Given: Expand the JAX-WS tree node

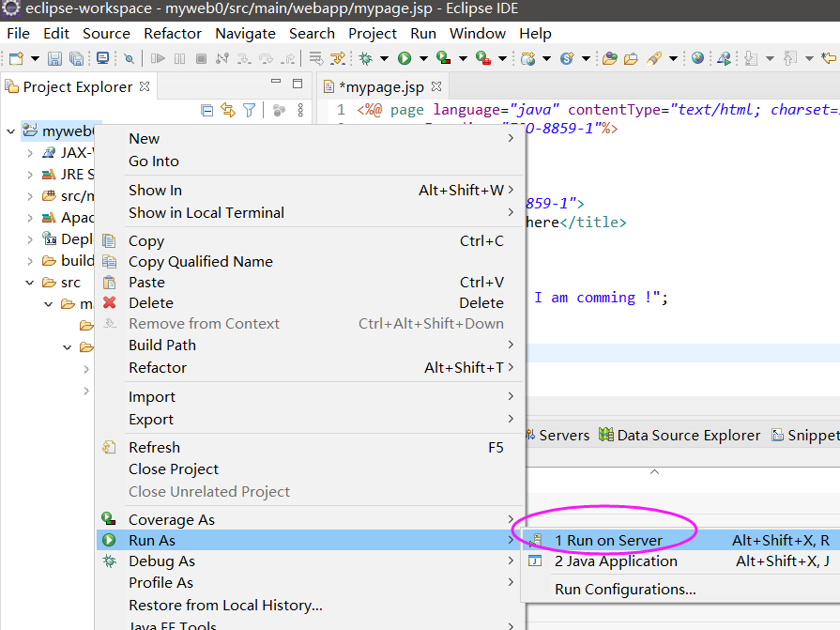Looking at the screenshot, I should click(30, 153).
